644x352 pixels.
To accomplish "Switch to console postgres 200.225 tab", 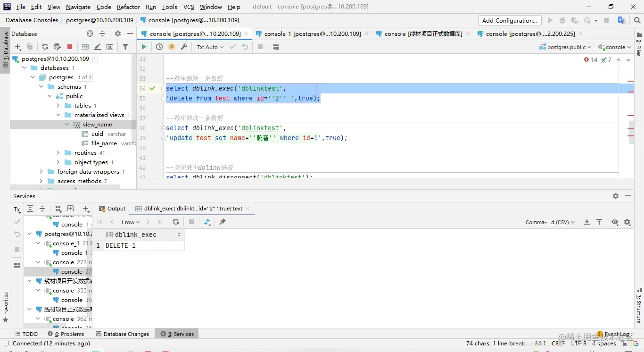I will 530,34.
